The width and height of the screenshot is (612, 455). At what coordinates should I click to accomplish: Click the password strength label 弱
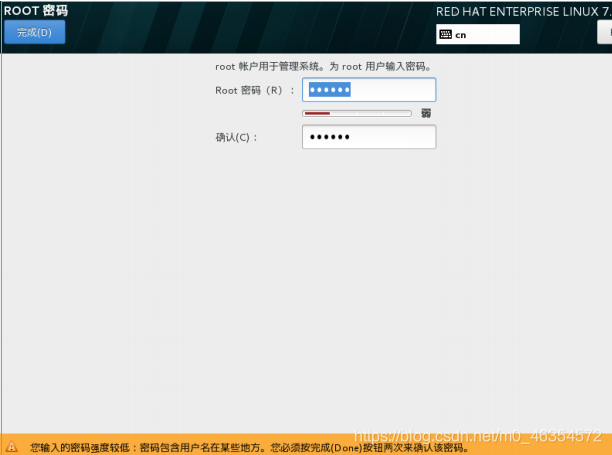tap(426, 113)
